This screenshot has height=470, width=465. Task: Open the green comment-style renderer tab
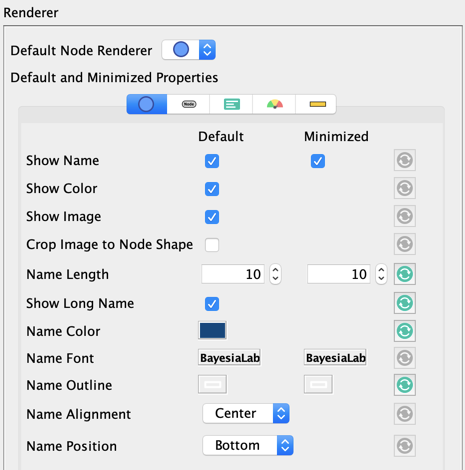231,104
